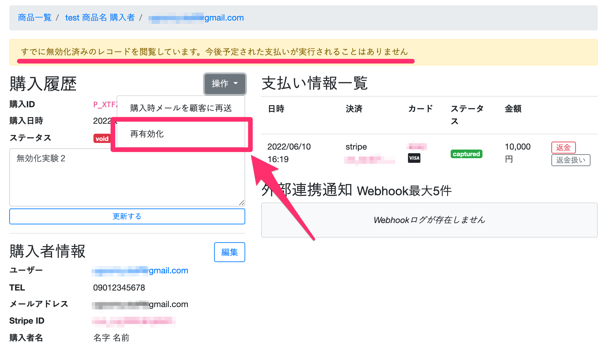Choose 購入時メールを顧客に再送 menu entry
The height and width of the screenshot is (364, 615).
[181, 108]
